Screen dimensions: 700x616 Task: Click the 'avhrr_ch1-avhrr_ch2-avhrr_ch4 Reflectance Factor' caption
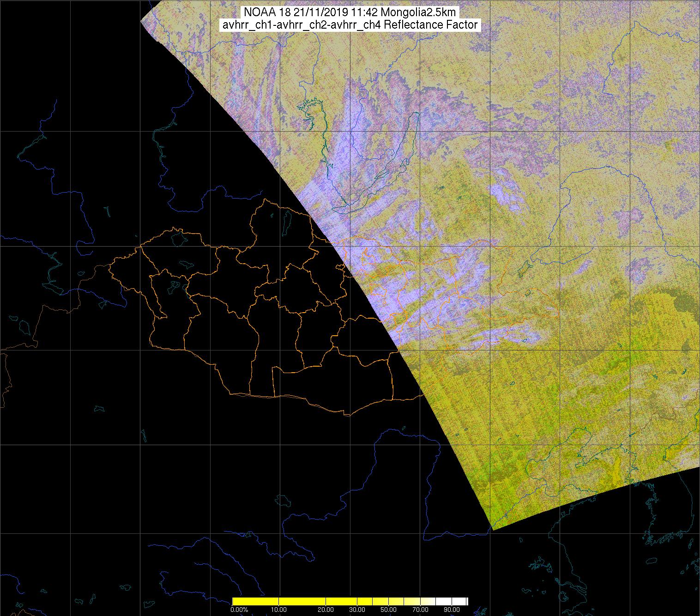pos(350,25)
